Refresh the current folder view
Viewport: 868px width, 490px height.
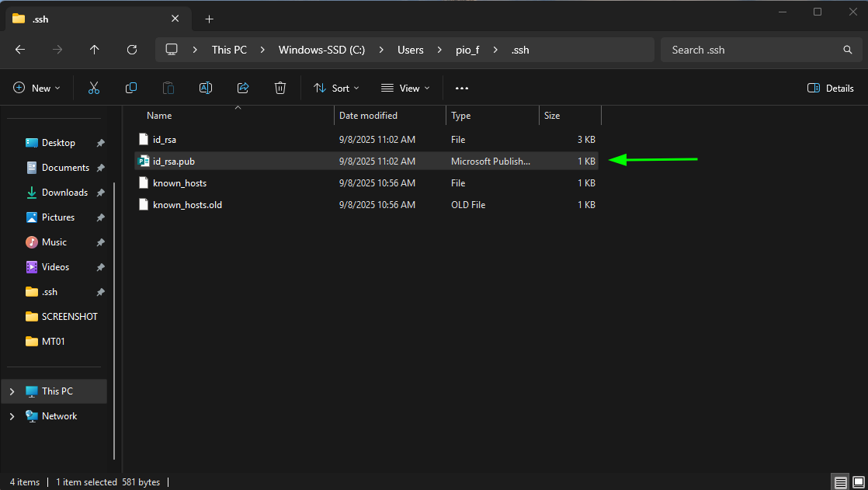tap(132, 50)
